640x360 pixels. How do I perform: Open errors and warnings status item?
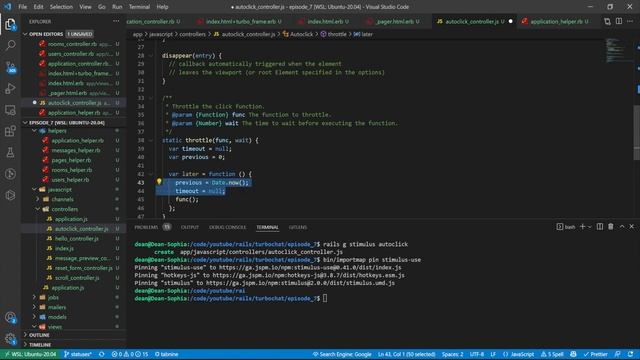[130, 354]
